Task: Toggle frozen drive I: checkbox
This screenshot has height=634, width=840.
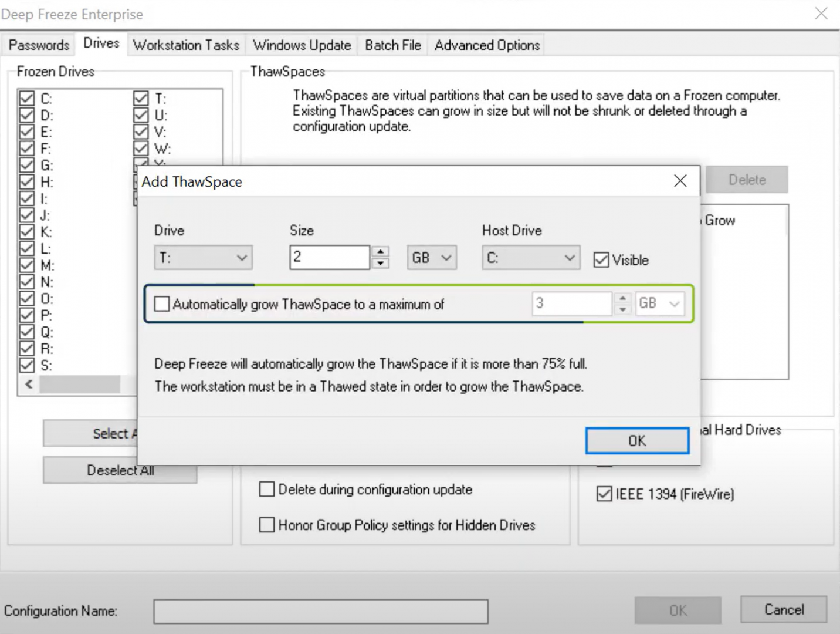Action: tap(27, 198)
